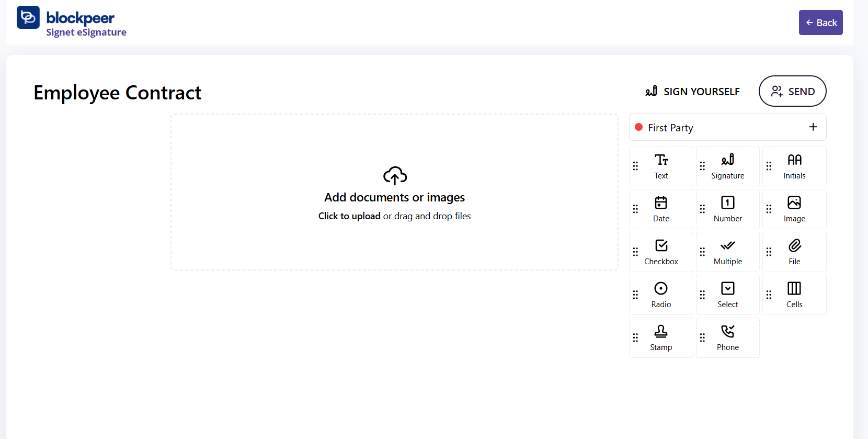Screen dimensions: 868x439
Task: Select the Checkbox field tool
Action: point(660,252)
